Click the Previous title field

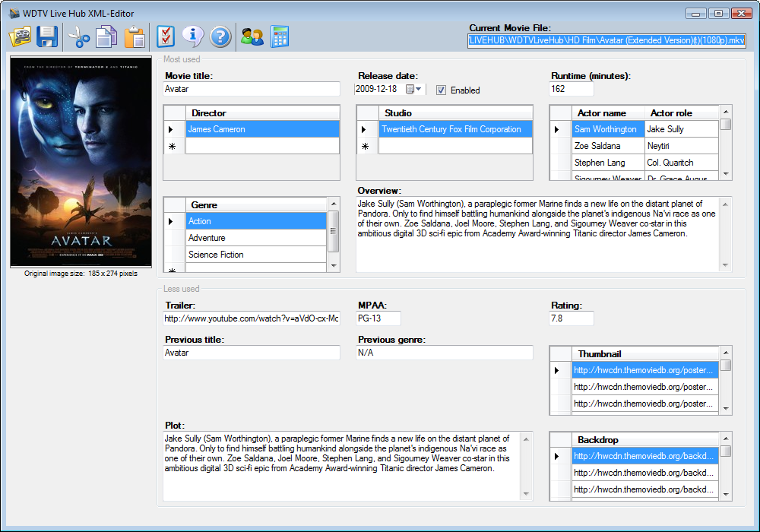click(x=252, y=353)
